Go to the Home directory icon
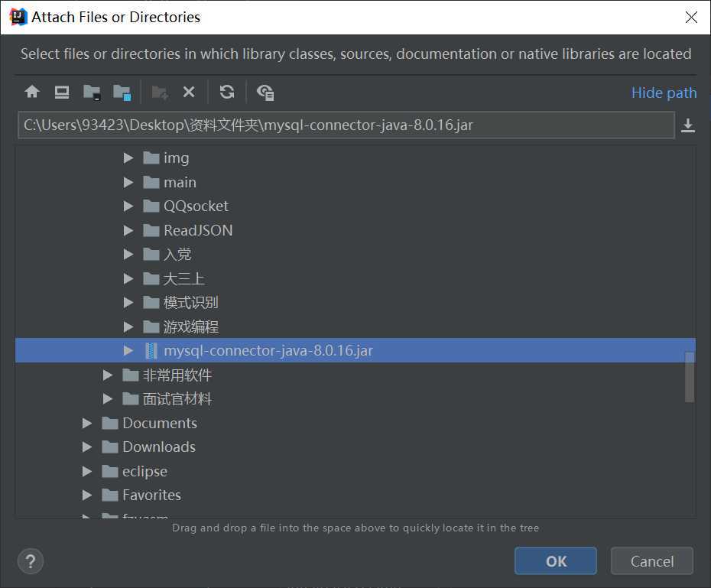This screenshot has width=711, height=588. 32,92
